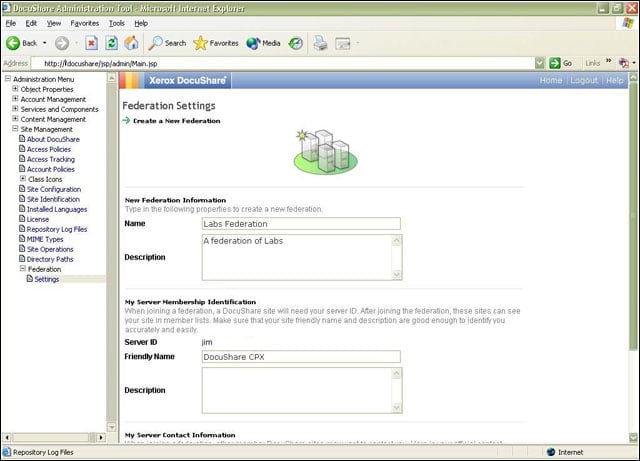This screenshot has height=461, width=640.
Task: Open the Edit menu
Action: (x=31, y=23)
